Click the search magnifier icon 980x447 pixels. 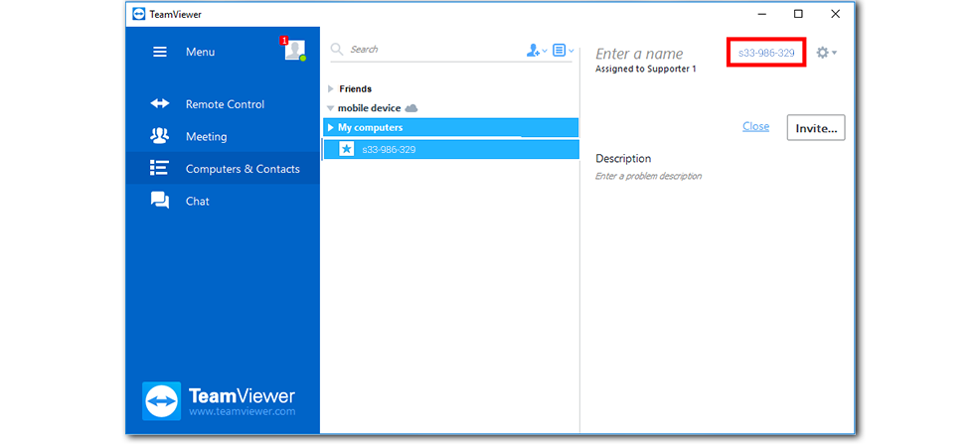coord(337,50)
